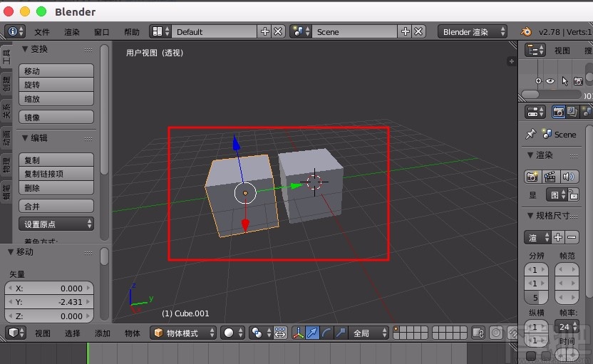The width and height of the screenshot is (593, 364).
Task: Open the pivot point selector
Action: (x=260, y=333)
